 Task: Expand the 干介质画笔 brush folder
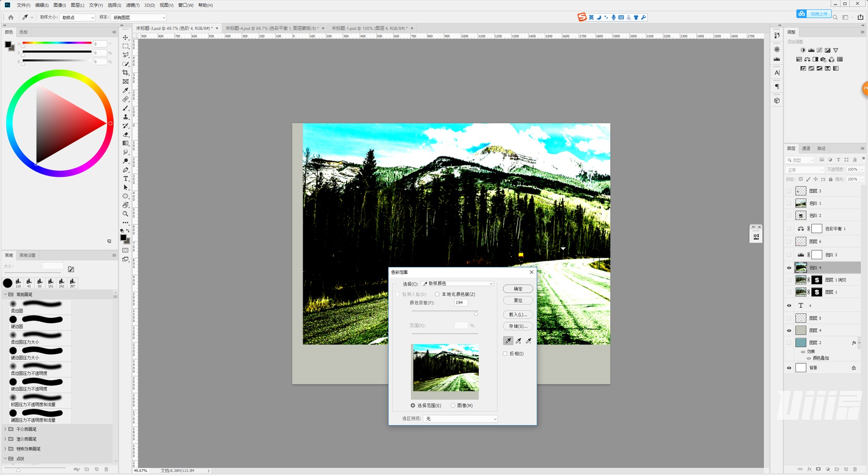click(x=5, y=429)
